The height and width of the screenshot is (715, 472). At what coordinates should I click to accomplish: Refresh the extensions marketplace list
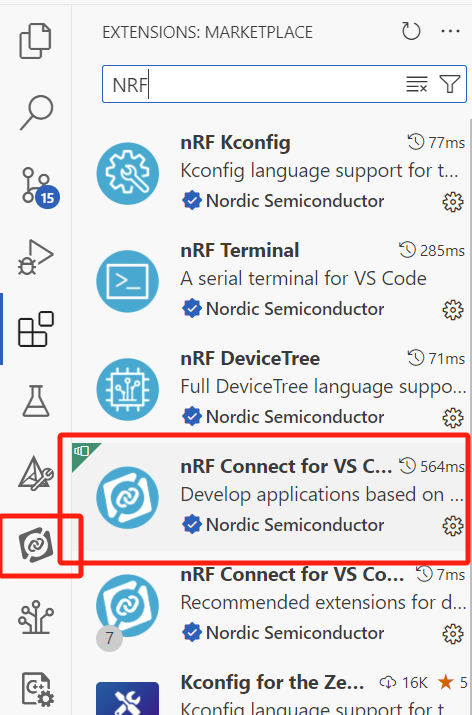click(410, 32)
